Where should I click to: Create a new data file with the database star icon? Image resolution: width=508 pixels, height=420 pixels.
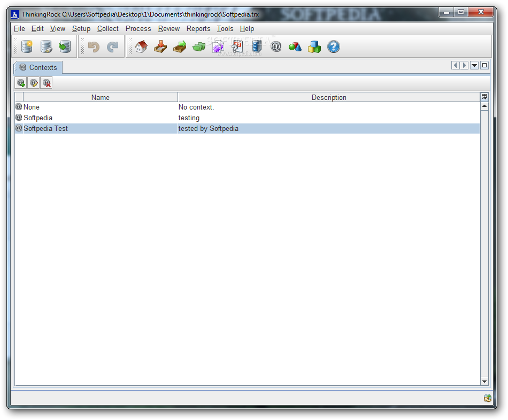(27, 46)
